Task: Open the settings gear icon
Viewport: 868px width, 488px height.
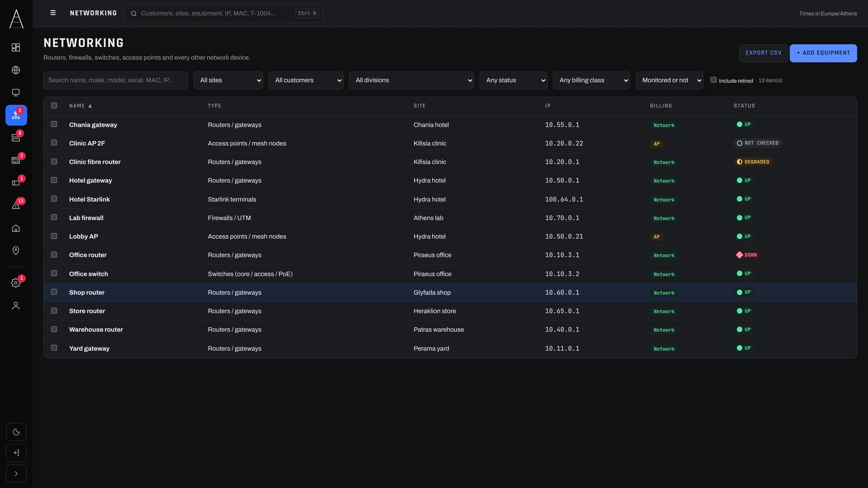Action: coord(16,283)
